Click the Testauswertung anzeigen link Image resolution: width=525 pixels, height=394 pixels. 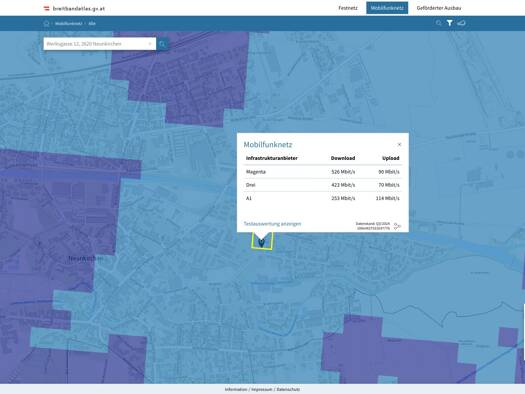272,224
